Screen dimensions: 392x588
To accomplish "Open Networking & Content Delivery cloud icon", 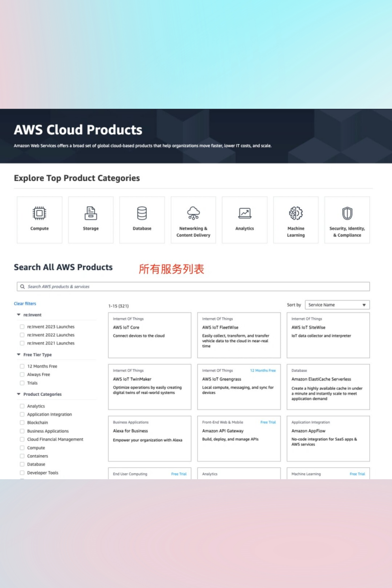I will pyautogui.click(x=194, y=213).
